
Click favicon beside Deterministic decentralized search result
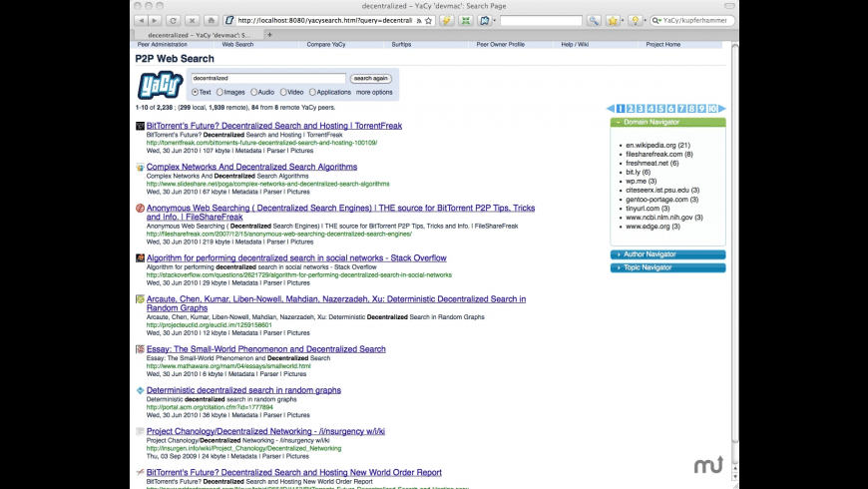point(140,390)
